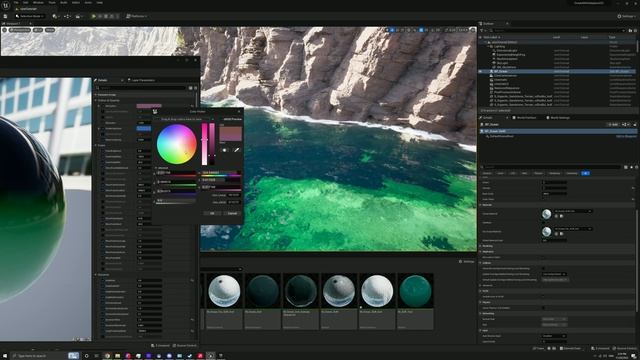Close the Color Picker window
Viewport: 640px width, 360px height.
tap(239, 111)
